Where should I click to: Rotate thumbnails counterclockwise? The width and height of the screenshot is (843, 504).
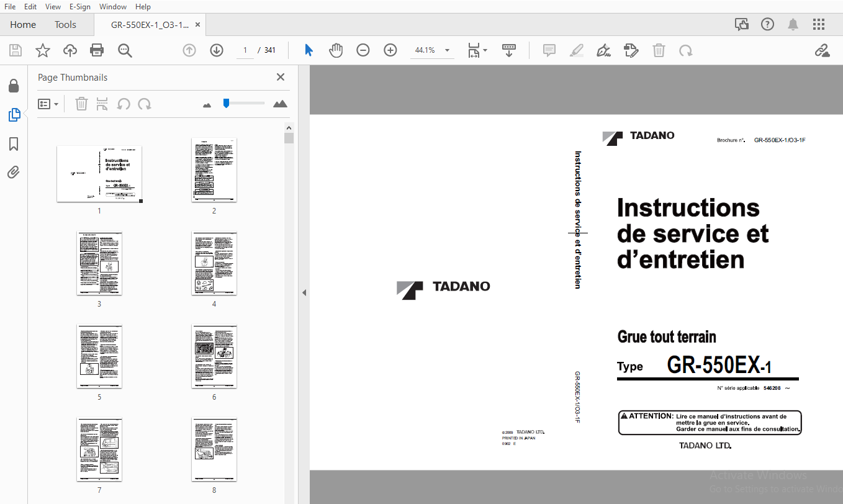pos(124,104)
